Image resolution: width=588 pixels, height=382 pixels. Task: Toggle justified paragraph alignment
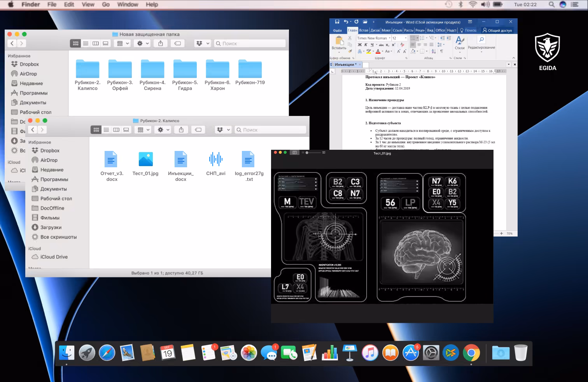[431, 45]
